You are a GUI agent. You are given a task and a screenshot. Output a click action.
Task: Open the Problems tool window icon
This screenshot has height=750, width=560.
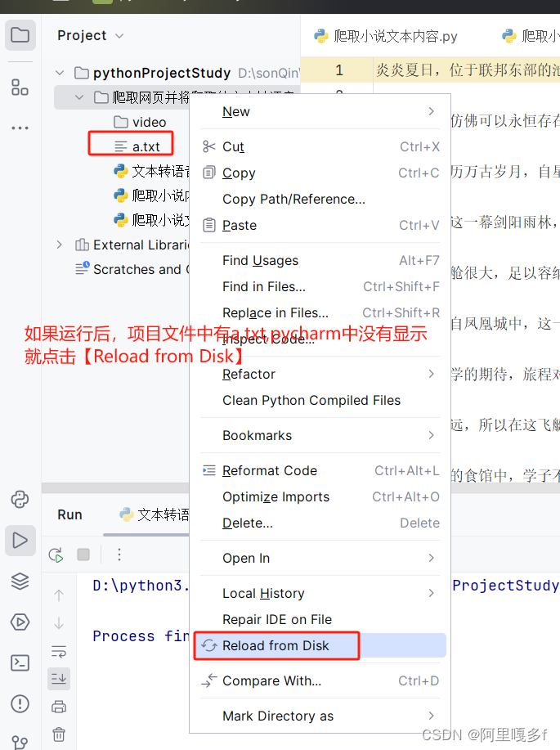(20, 704)
